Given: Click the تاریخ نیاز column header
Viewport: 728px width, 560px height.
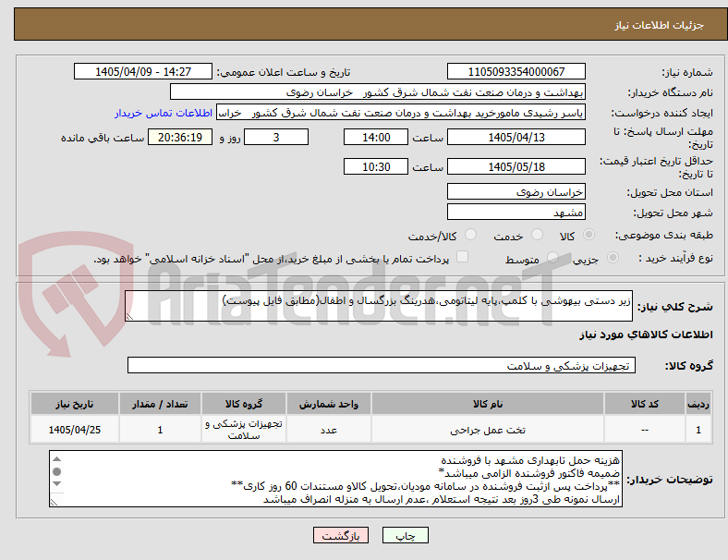Looking at the screenshot, I should [75, 404].
